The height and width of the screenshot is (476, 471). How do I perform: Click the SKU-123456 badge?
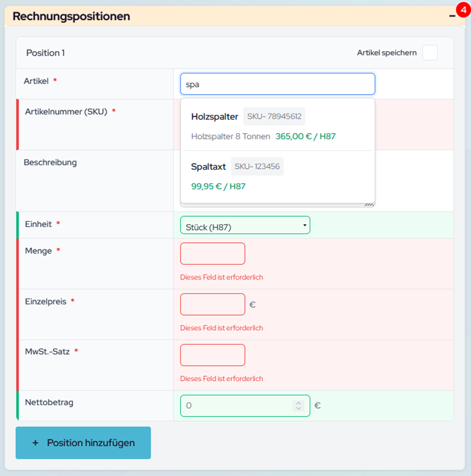tap(257, 166)
